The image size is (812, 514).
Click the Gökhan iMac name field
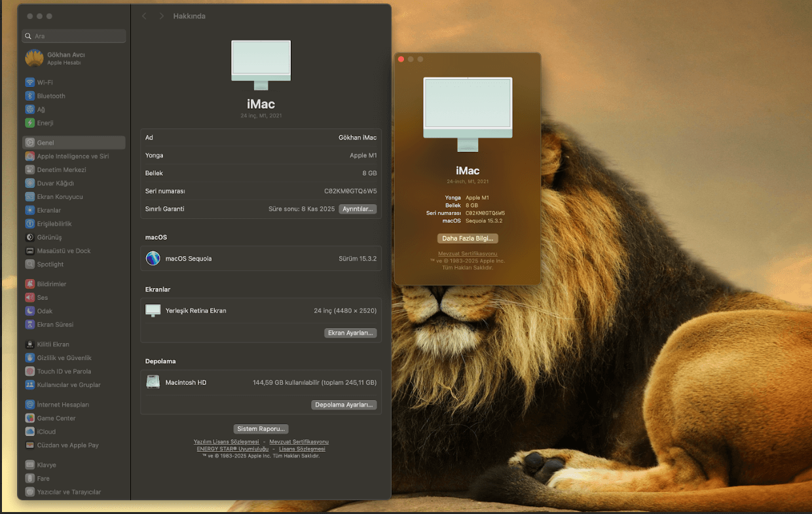click(358, 138)
